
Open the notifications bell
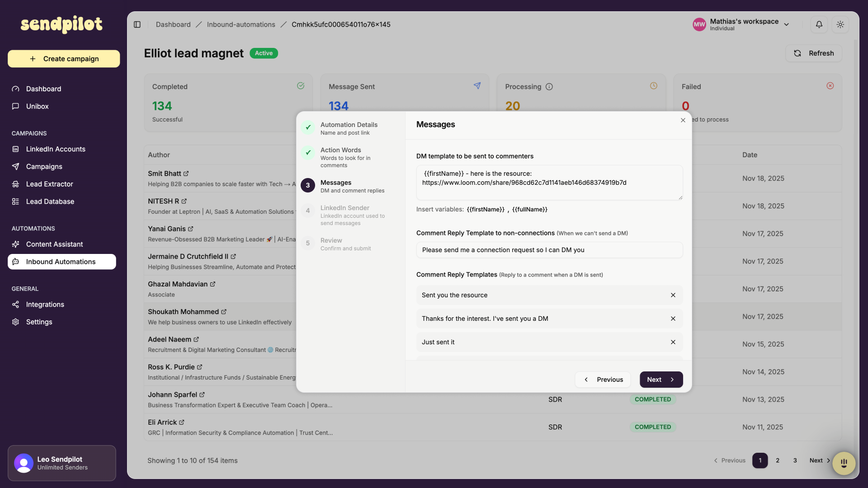click(x=819, y=24)
